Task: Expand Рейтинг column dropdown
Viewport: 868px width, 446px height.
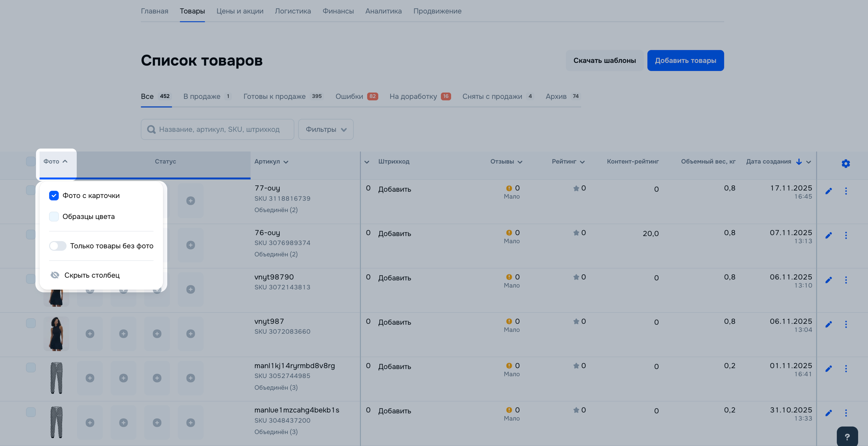Action: 582,162
